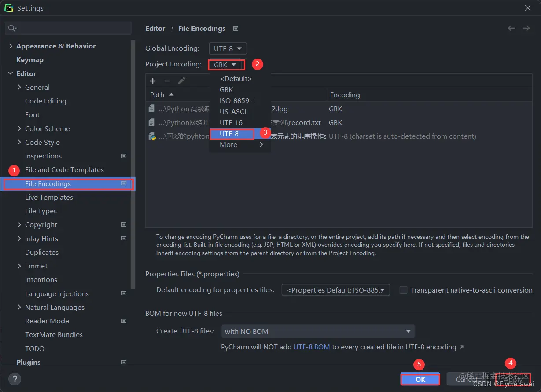Click the project icon next to Inlay Hints
Viewport: 541px width, 392px height.
(x=124, y=238)
